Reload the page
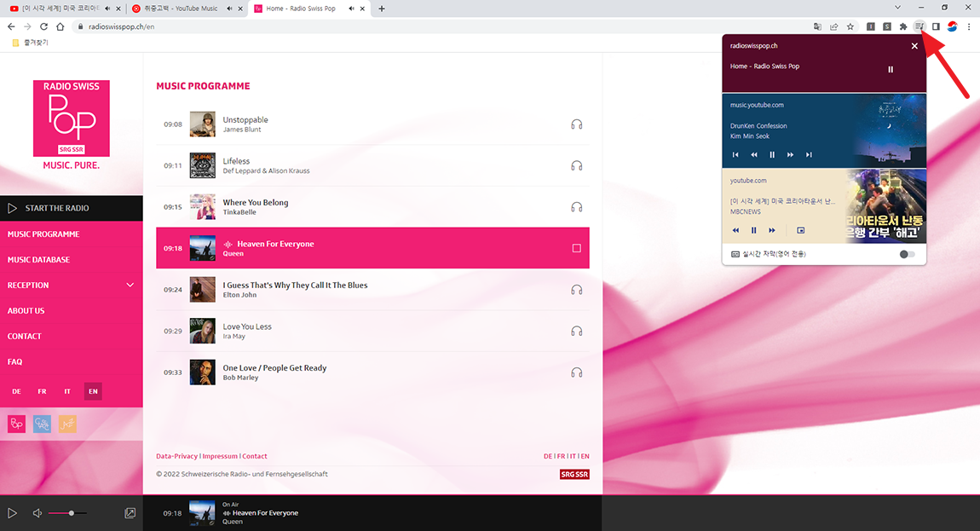This screenshot has width=980, height=531. click(x=43, y=26)
